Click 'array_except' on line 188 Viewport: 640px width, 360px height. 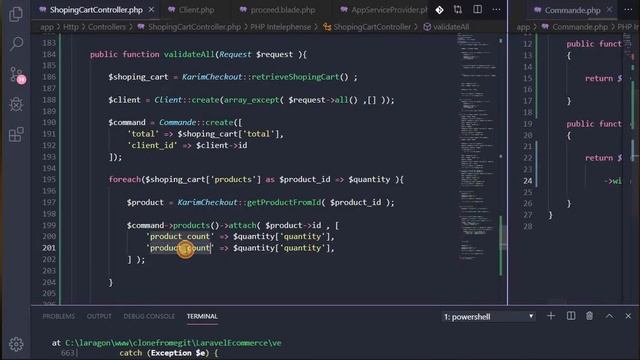[x=251, y=100]
